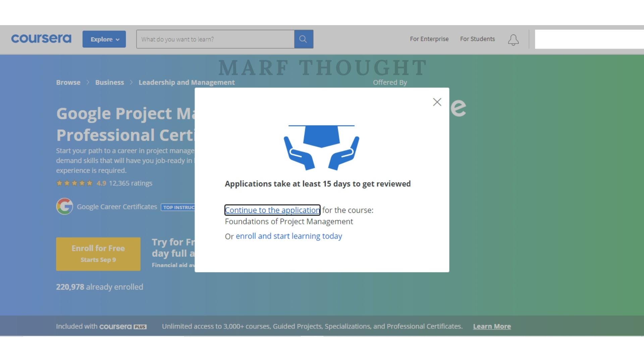This screenshot has width=644, height=362.
Task: Open For Students menu item
Action: (x=477, y=39)
